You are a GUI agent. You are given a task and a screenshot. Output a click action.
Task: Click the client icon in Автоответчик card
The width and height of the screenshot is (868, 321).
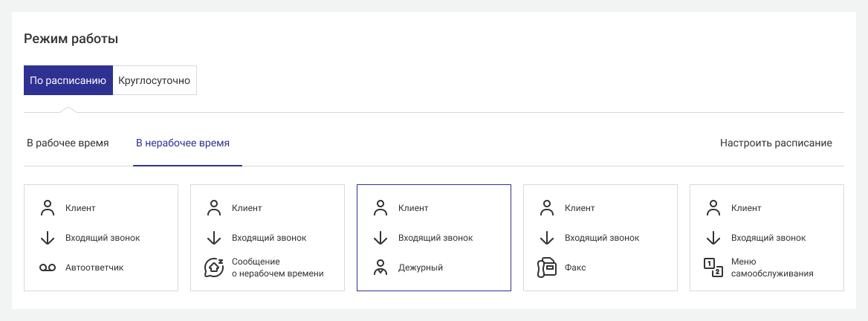pos(48,208)
